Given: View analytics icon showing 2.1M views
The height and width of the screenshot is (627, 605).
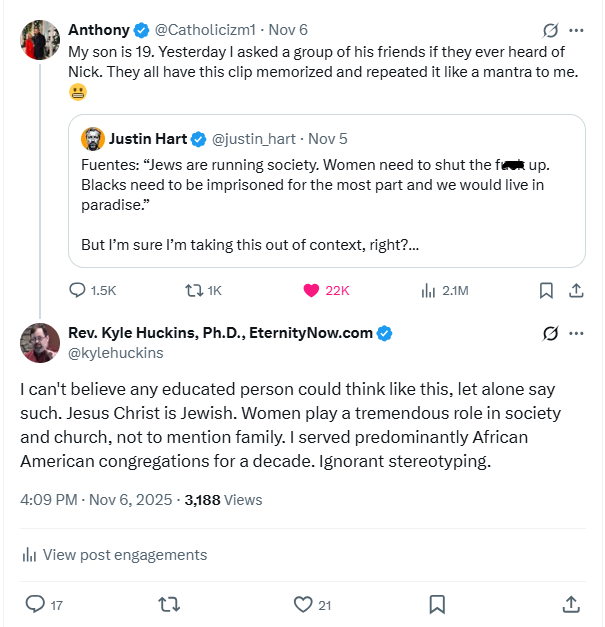Looking at the screenshot, I should tap(428, 290).
